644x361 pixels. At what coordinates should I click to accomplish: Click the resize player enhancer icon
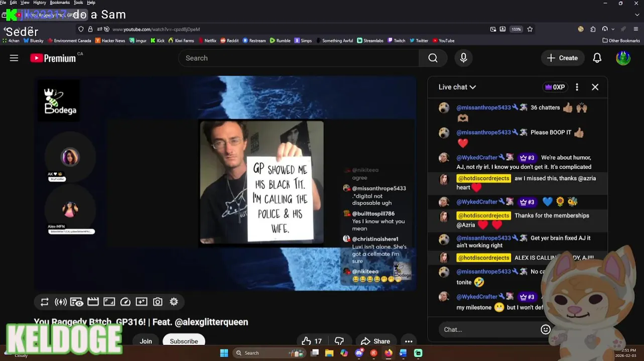pos(109,302)
